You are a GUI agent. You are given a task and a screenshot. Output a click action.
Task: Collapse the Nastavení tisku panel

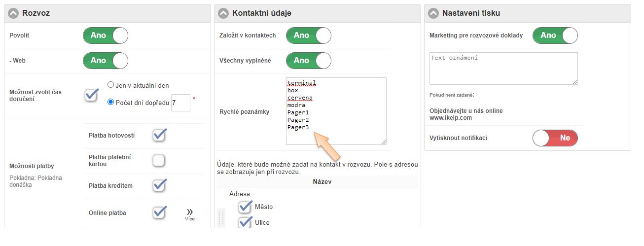(433, 13)
